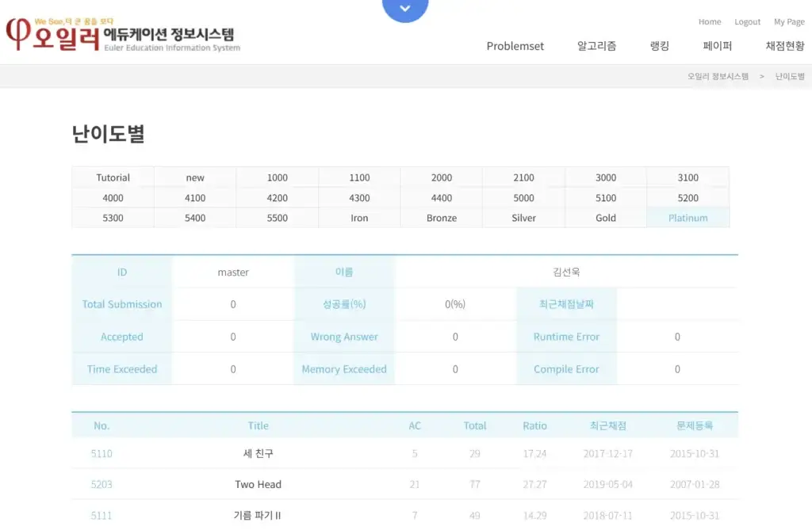Click the Home link
812x530 pixels.
pos(710,21)
